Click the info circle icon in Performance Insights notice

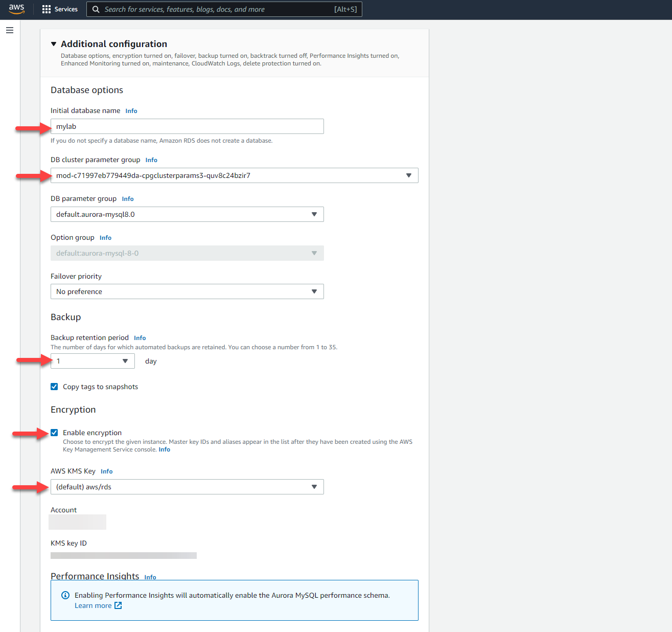point(65,595)
